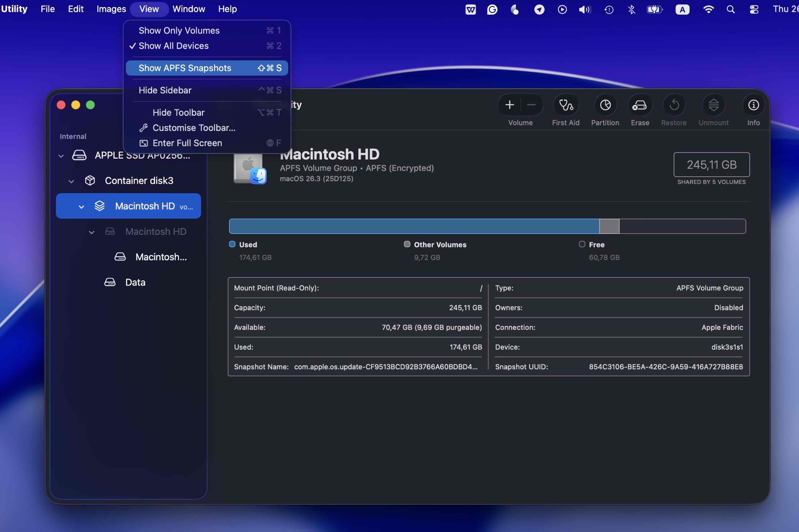Open the Window menu
799x532 pixels.
[189, 9]
